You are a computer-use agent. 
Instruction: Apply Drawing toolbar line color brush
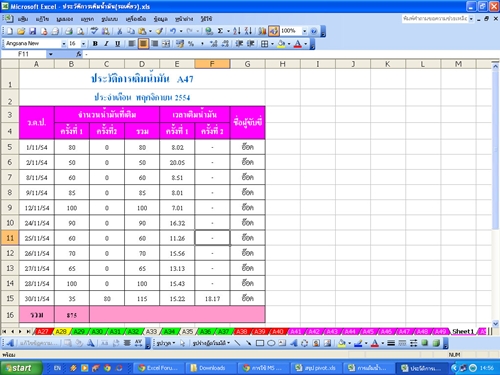click(x=358, y=343)
